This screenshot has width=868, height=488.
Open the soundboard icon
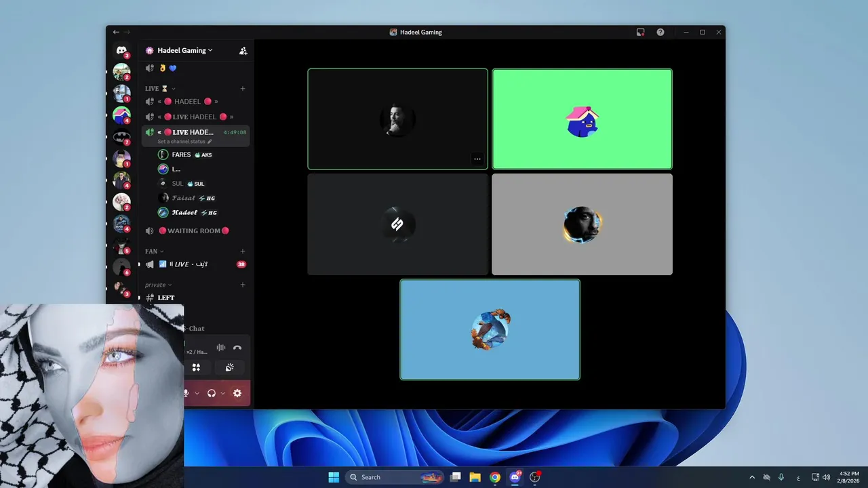coord(230,367)
